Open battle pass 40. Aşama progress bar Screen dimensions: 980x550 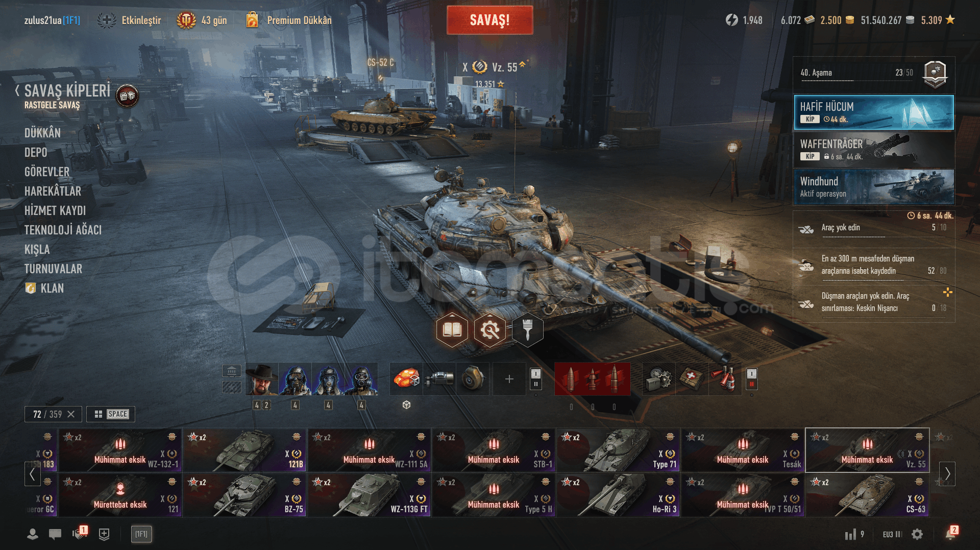point(873,74)
